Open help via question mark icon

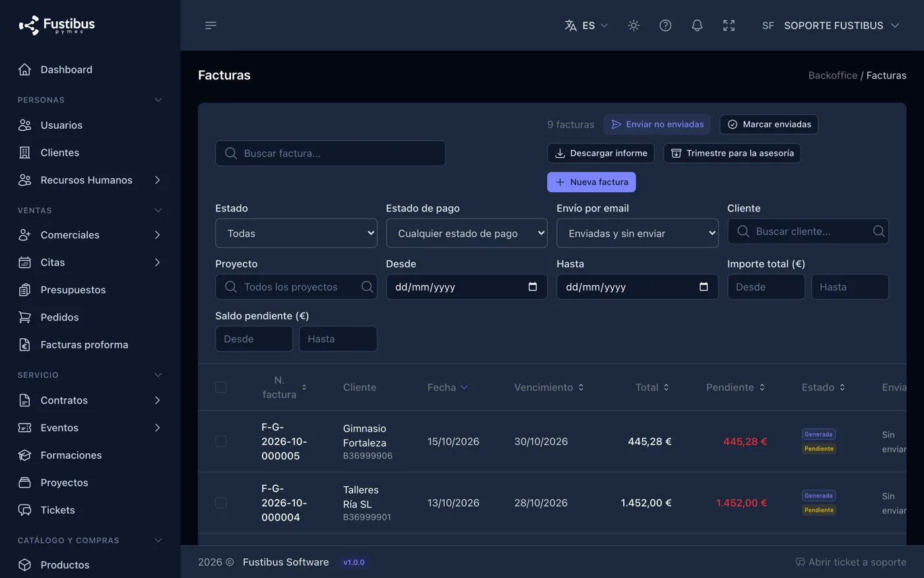(665, 25)
